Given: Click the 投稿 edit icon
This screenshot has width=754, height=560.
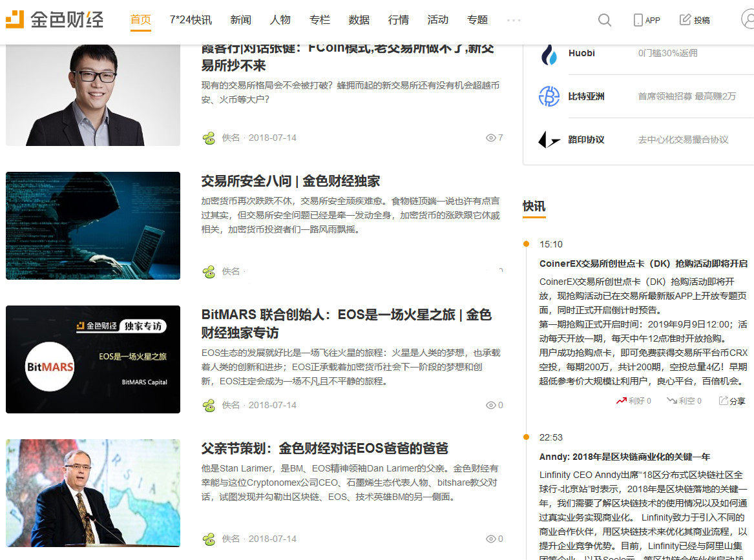Looking at the screenshot, I should [x=685, y=20].
